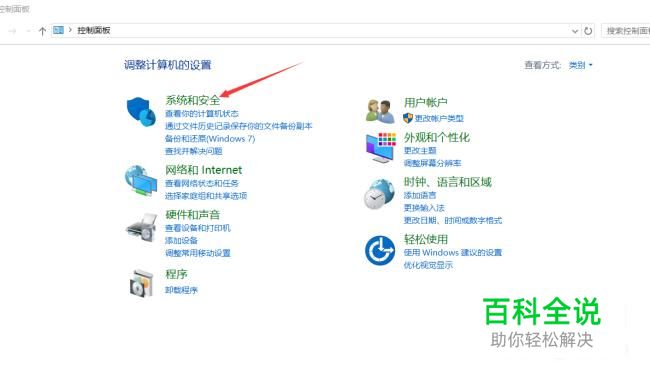The width and height of the screenshot is (650, 383).
Task: Click the search Control Panel field
Action: (626, 31)
